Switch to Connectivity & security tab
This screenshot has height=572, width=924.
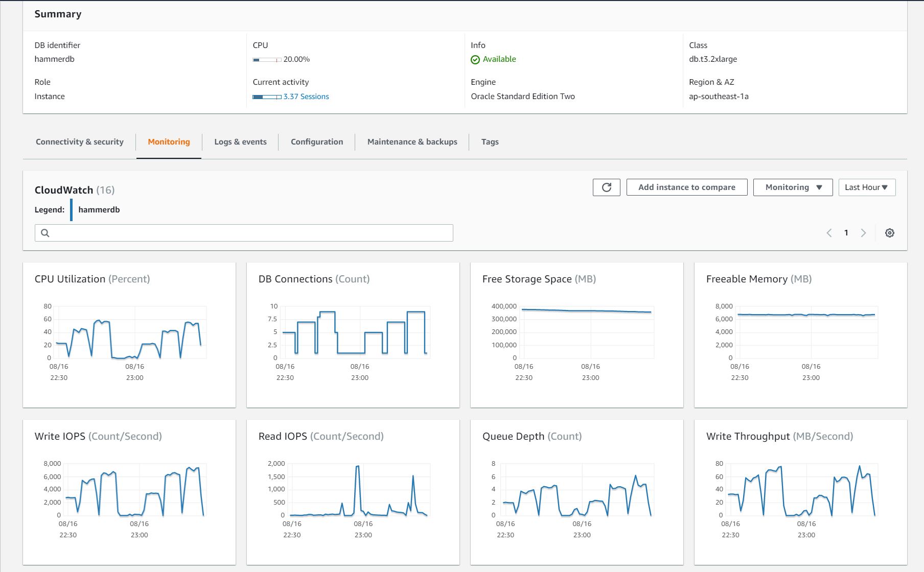pyautogui.click(x=80, y=142)
